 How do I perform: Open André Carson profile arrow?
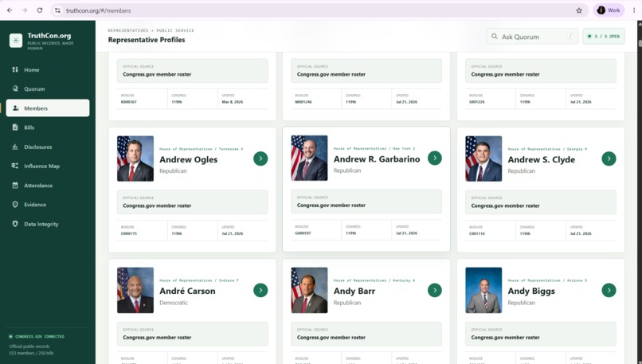260,290
